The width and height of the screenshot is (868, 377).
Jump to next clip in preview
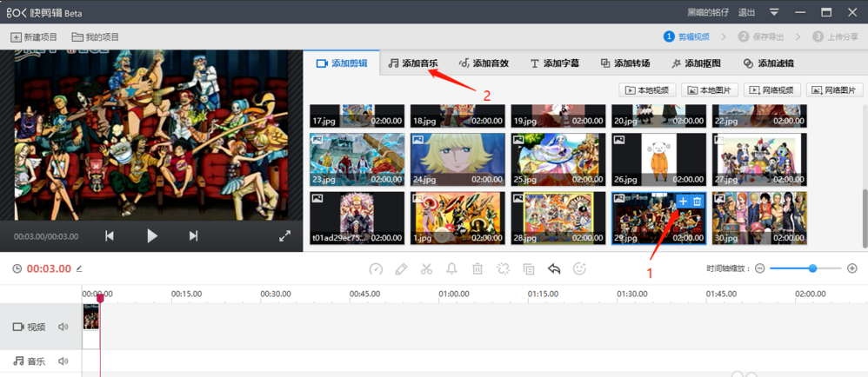point(193,236)
